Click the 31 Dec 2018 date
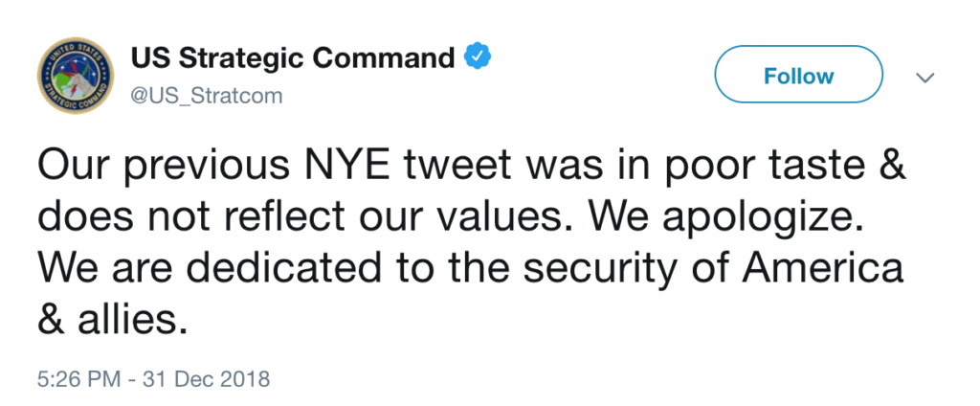Screen dimensions: 980x406 (x=207, y=379)
